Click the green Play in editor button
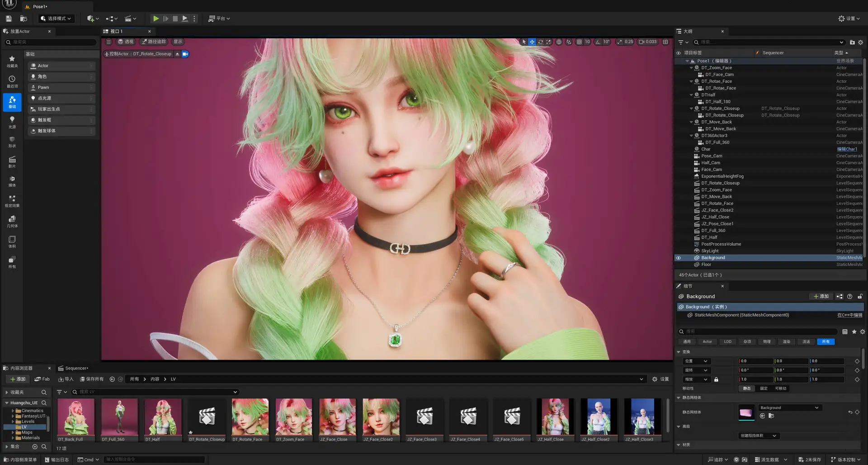Viewport: 868px width, 465px height. point(156,19)
